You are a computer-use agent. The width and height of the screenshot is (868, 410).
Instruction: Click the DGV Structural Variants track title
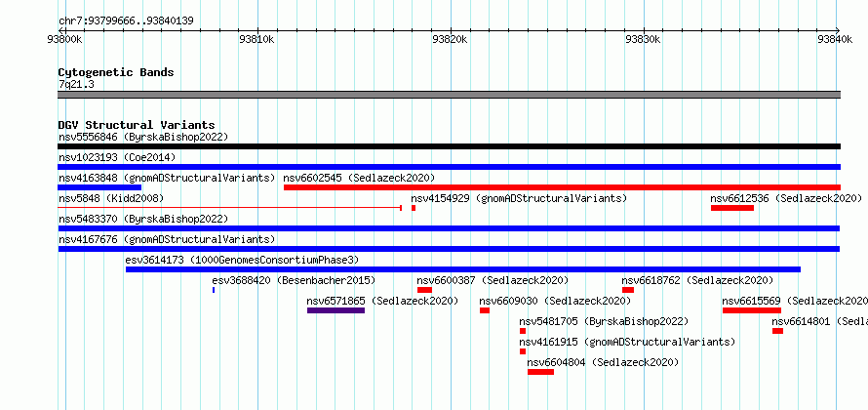[137, 125]
